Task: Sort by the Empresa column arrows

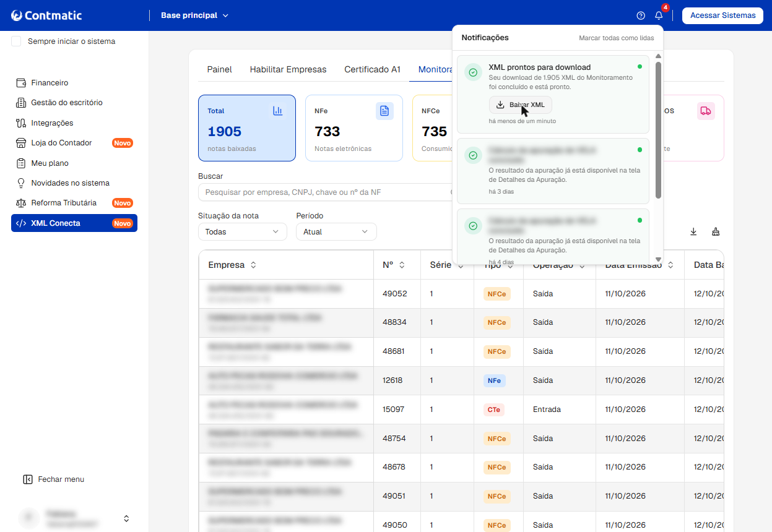Action: (x=253, y=265)
